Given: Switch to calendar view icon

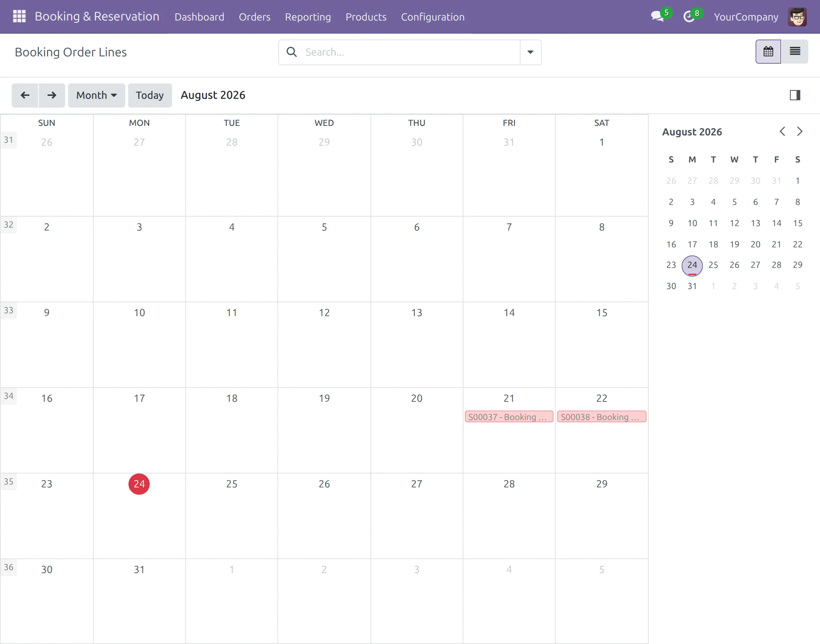Looking at the screenshot, I should click(x=768, y=52).
